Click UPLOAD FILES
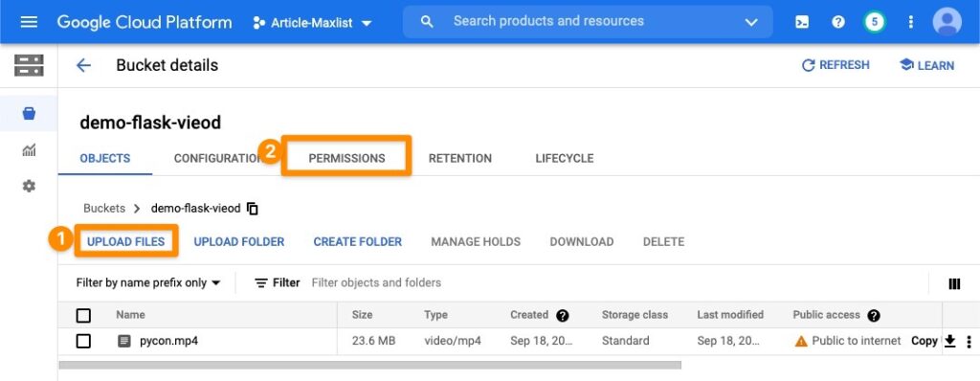This screenshot has height=381, width=980. (125, 241)
